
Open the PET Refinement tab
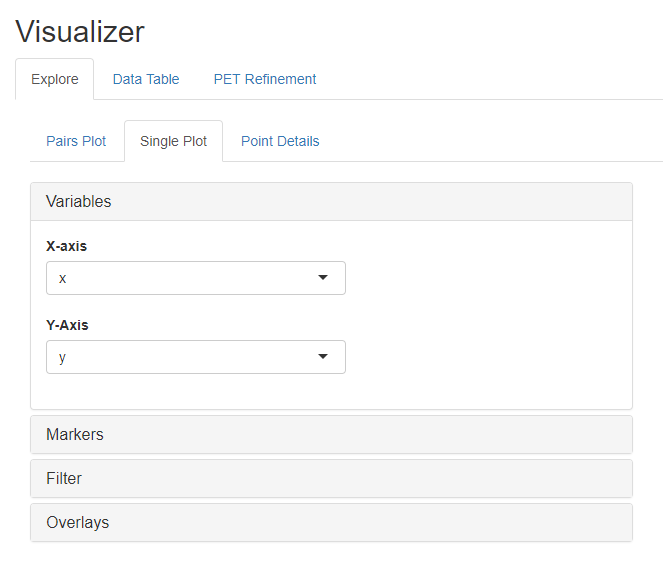[265, 79]
